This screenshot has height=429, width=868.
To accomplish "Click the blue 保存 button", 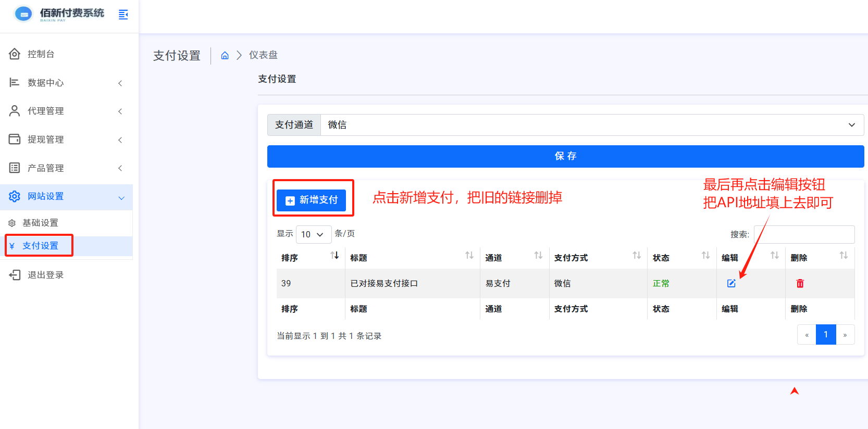I will click(565, 156).
